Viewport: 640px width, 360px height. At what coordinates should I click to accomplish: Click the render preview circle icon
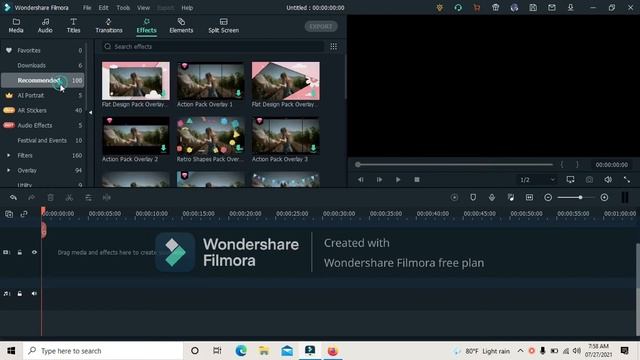454,198
